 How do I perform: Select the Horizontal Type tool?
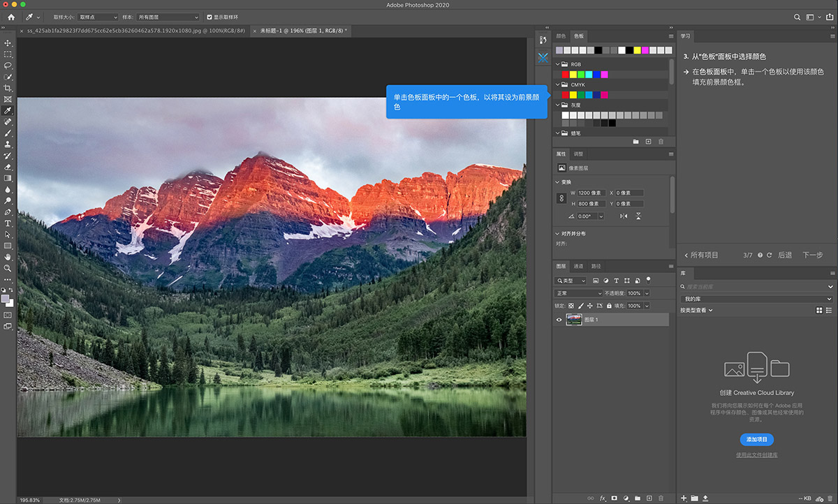(8, 223)
